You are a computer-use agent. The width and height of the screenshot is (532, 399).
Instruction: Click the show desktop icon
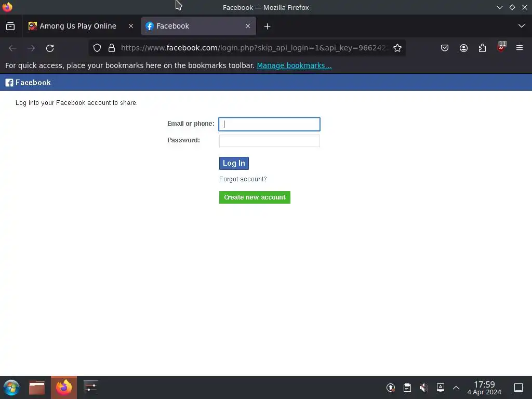tap(518, 388)
